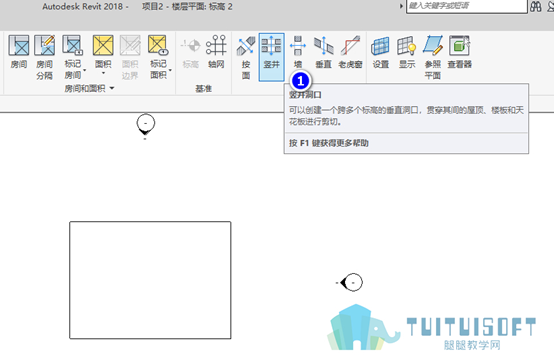The width and height of the screenshot is (554, 362).
Task: Select the By Face (按面) opening tool
Action: [x=246, y=57]
